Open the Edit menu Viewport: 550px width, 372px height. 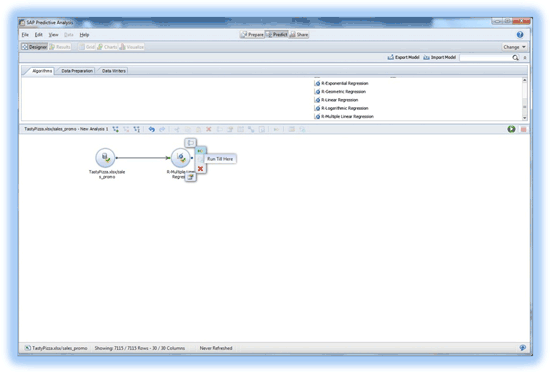tap(38, 35)
